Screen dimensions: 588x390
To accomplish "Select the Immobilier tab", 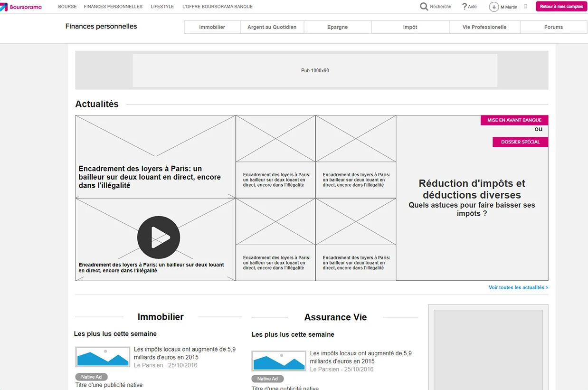I will click(212, 27).
